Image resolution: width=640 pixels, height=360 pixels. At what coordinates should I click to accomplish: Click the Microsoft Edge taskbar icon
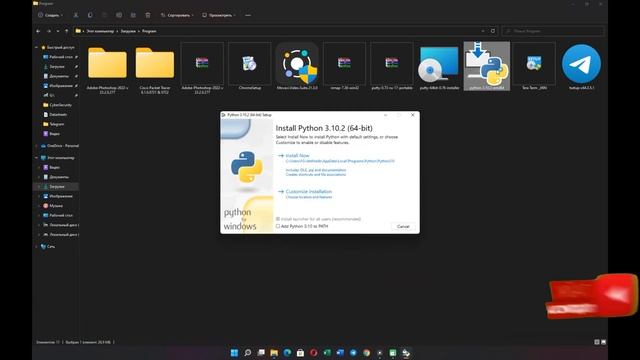(287, 353)
